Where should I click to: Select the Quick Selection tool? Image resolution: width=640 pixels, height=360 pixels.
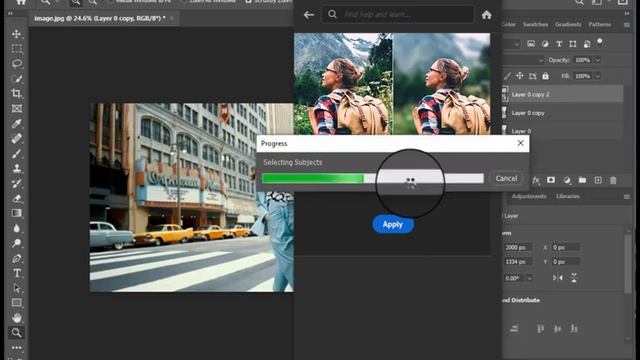[x=17, y=78]
